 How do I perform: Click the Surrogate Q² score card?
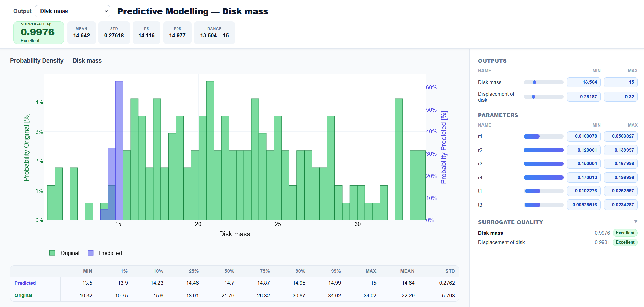(x=38, y=33)
